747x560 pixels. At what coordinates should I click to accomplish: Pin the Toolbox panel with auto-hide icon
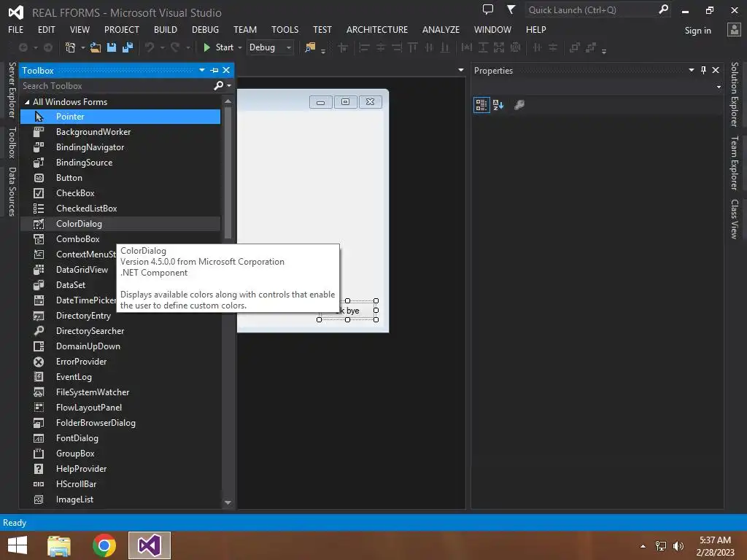tap(214, 71)
